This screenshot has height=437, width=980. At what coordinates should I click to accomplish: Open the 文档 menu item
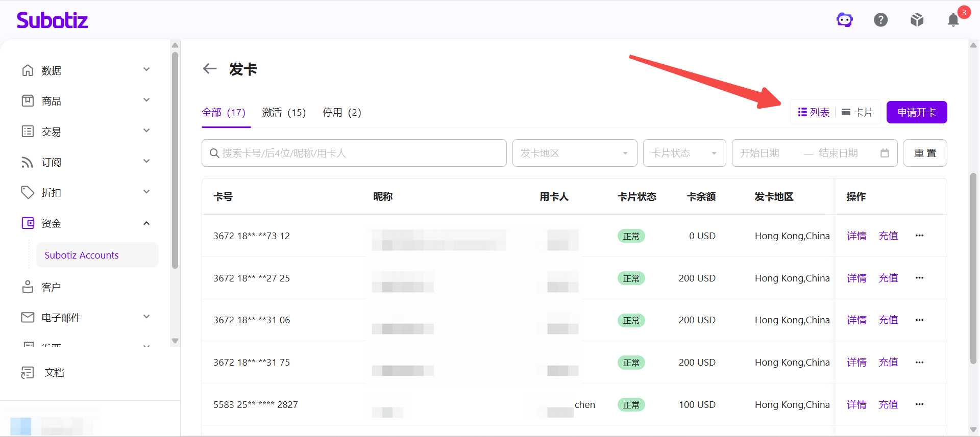tap(54, 373)
